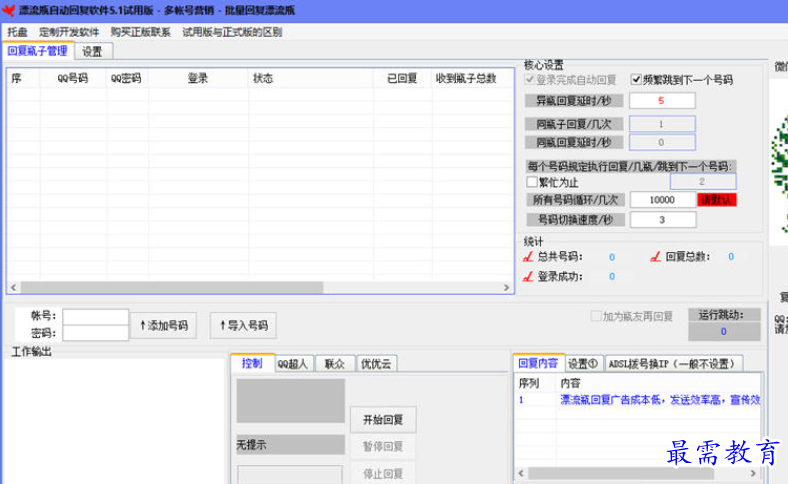Switch to the 控制 tab
Viewport: 788px width, 484px height.
(252, 363)
